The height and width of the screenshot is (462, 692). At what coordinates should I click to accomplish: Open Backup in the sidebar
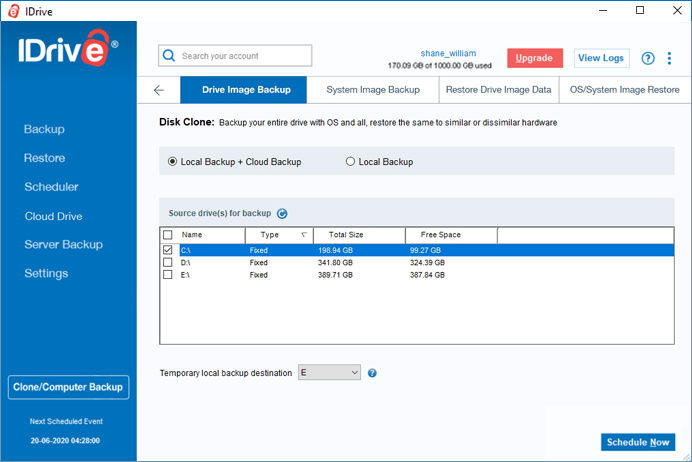click(44, 129)
